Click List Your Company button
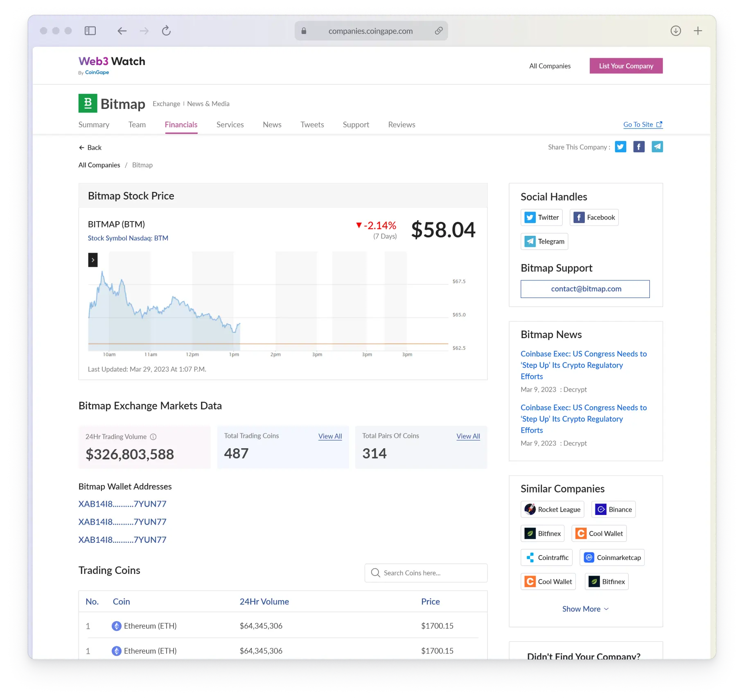This screenshot has height=700, width=744. pos(626,66)
